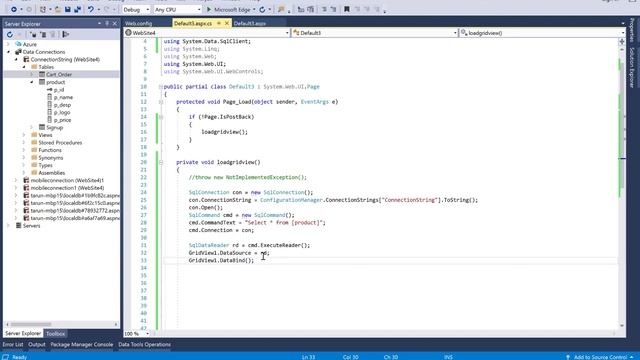Select the Cart_Order table
Screen dimensions: 640x360
point(59,74)
